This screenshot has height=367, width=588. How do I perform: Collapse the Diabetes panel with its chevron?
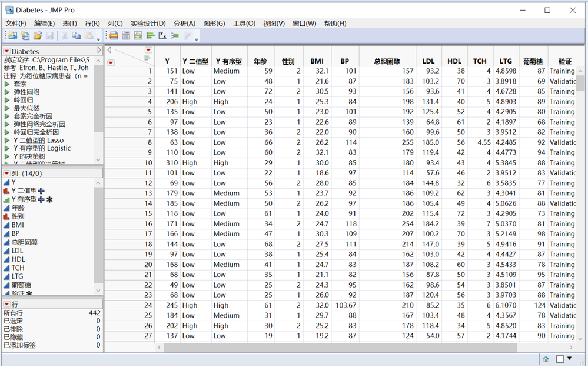[100, 51]
